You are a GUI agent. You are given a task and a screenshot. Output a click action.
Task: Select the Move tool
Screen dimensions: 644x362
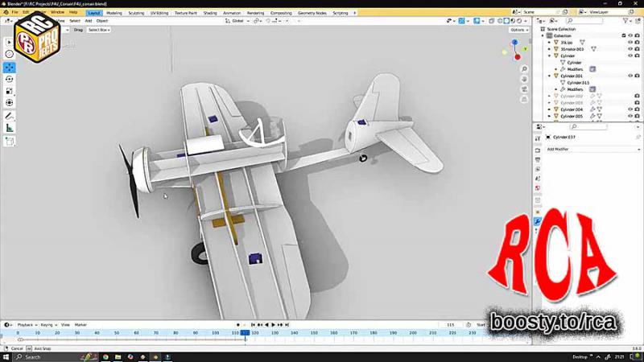coord(10,68)
